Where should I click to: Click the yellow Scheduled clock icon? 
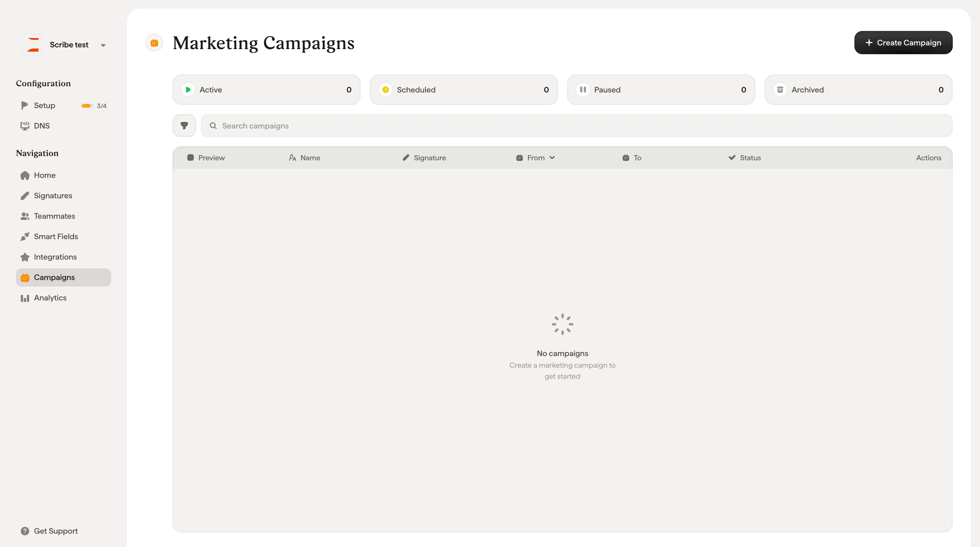point(385,90)
